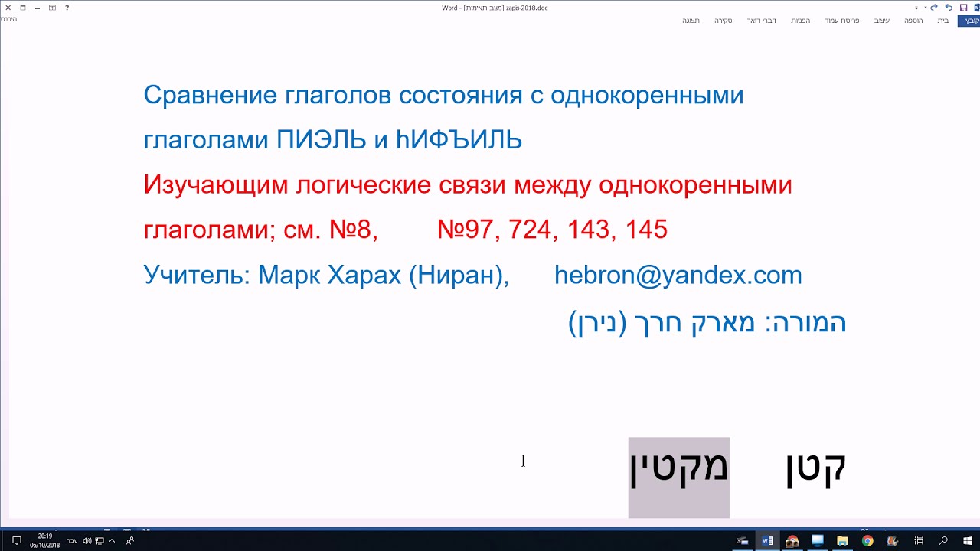
Task: Open the People icon in the taskbar
Action: pos(130,540)
